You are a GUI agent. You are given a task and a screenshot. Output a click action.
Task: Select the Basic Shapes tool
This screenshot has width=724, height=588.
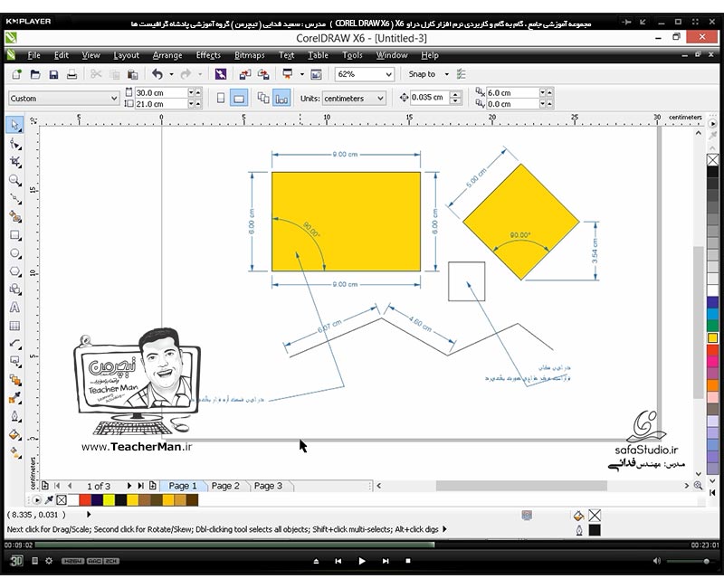[14, 289]
